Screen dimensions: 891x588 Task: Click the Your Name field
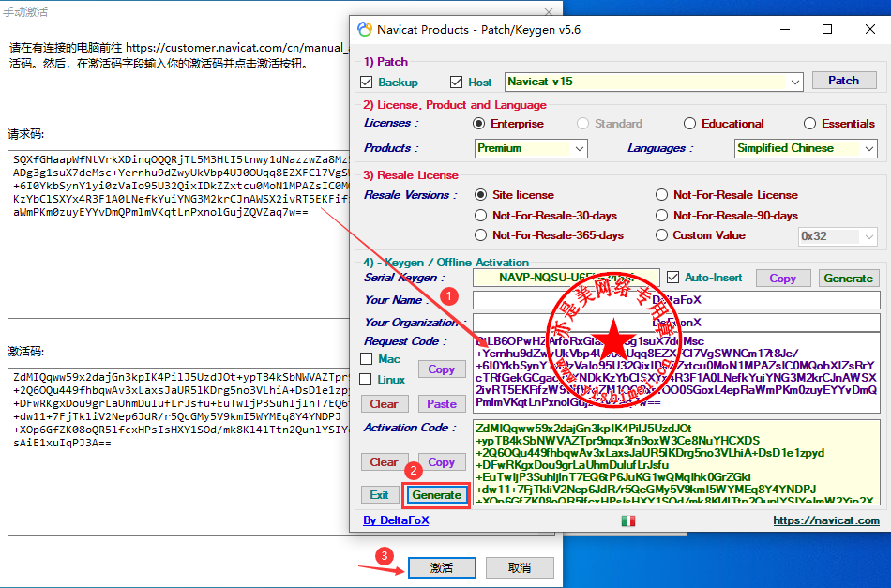click(676, 300)
